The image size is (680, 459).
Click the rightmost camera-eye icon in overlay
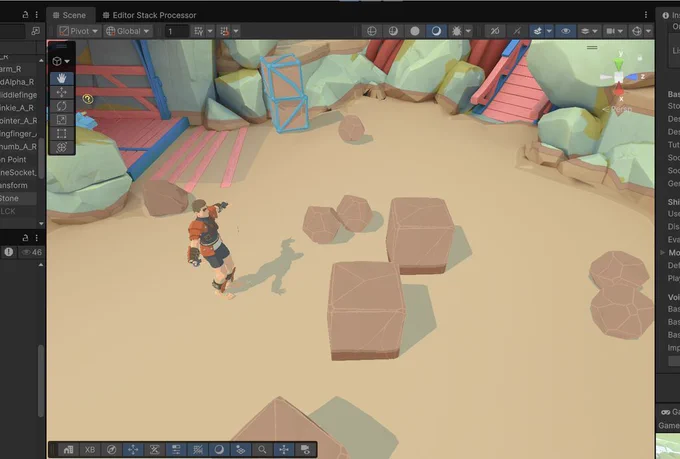(x=305, y=449)
